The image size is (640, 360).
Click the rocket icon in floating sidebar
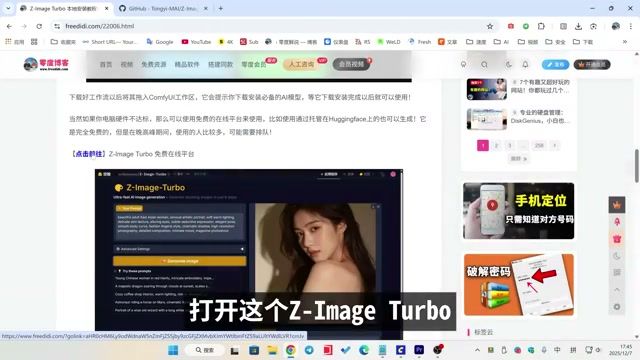tap(617, 222)
